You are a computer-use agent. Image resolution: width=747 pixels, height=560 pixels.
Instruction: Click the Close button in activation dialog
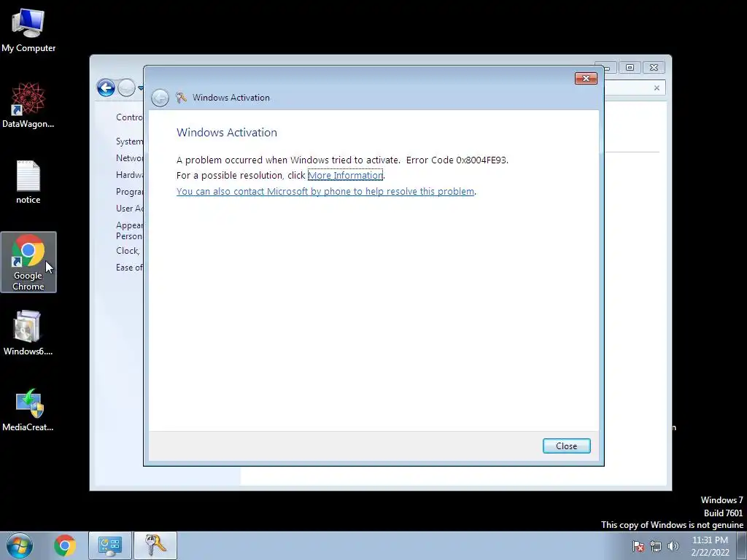(566, 446)
